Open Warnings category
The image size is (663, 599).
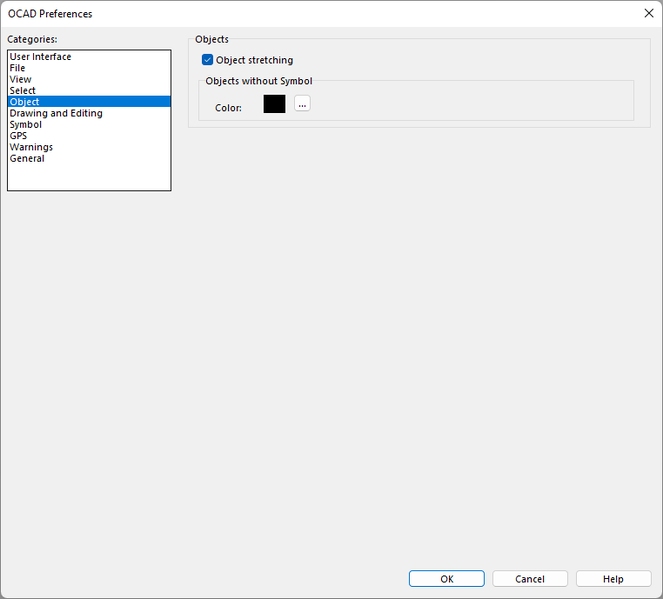[x=89, y=147]
